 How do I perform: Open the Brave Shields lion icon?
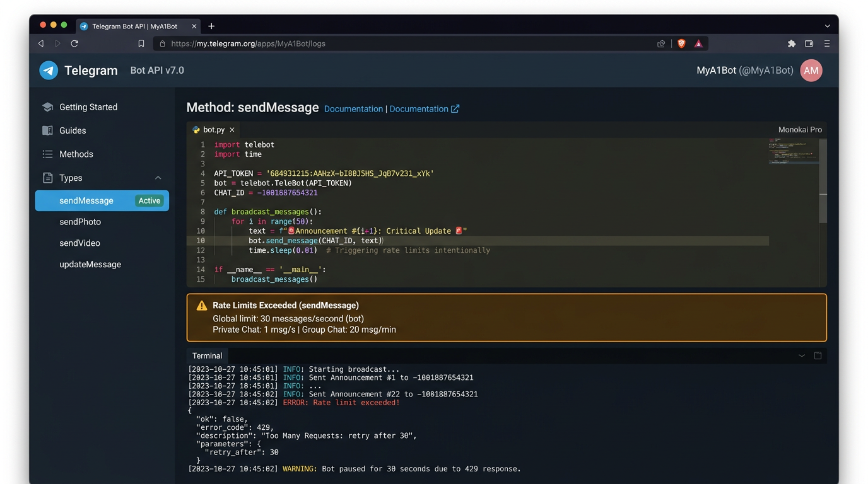tap(681, 43)
